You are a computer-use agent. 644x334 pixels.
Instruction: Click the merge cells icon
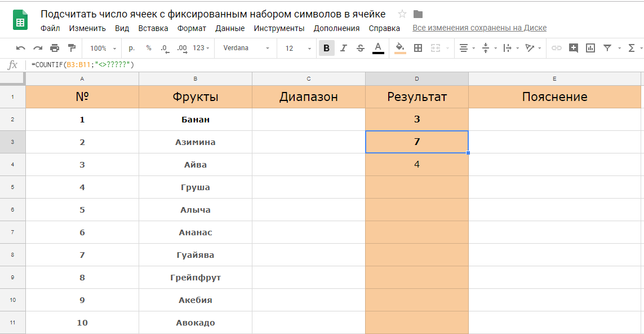[435, 48]
